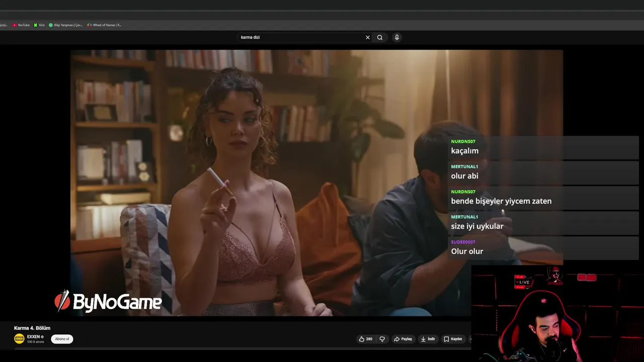Click the LIVE sign in webcam overlay
The height and width of the screenshot is (362, 644).
coord(523,282)
